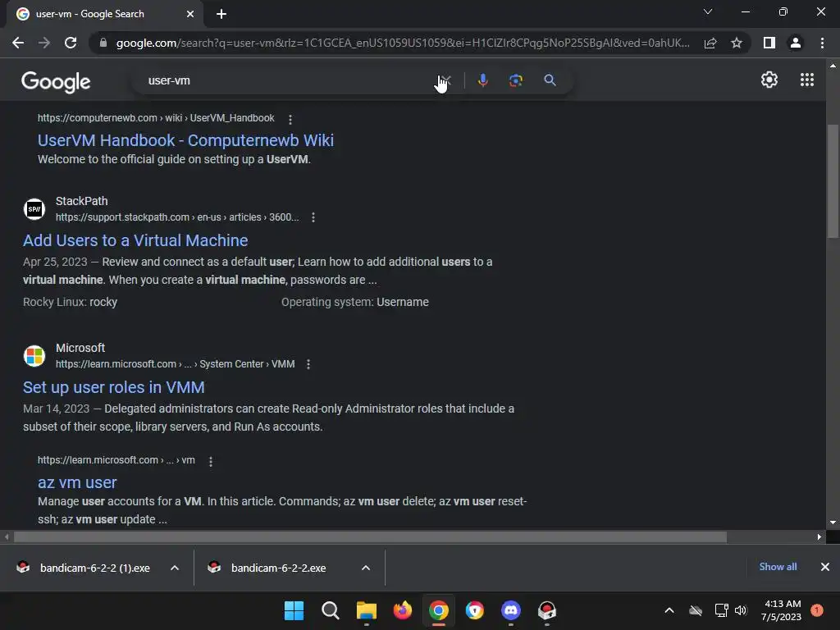Screen dimensions: 840x630
Task: Clear the search query with the X
Action: [x=445, y=80]
